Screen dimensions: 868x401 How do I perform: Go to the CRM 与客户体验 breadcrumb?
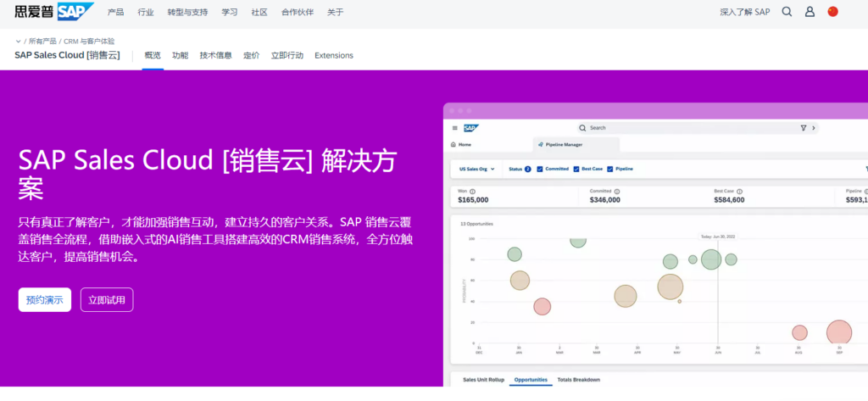89,42
